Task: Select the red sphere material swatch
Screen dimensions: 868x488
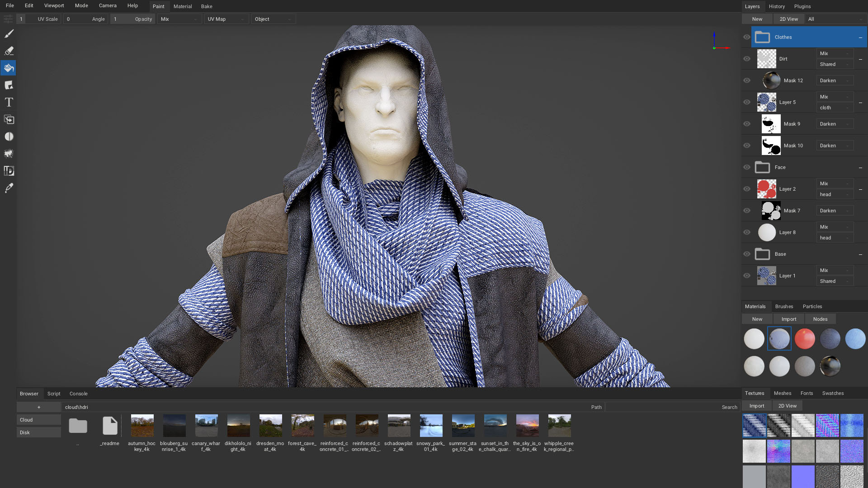Action: [805, 338]
